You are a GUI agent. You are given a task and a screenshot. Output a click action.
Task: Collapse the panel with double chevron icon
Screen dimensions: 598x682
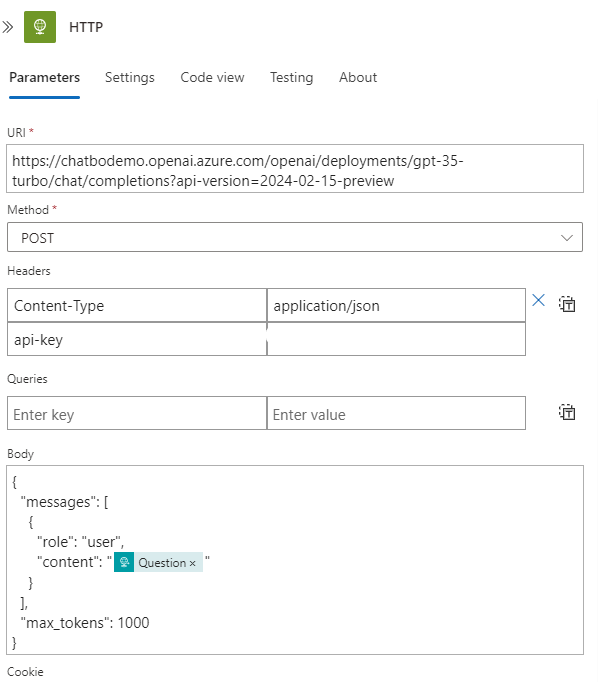click(7, 27)
